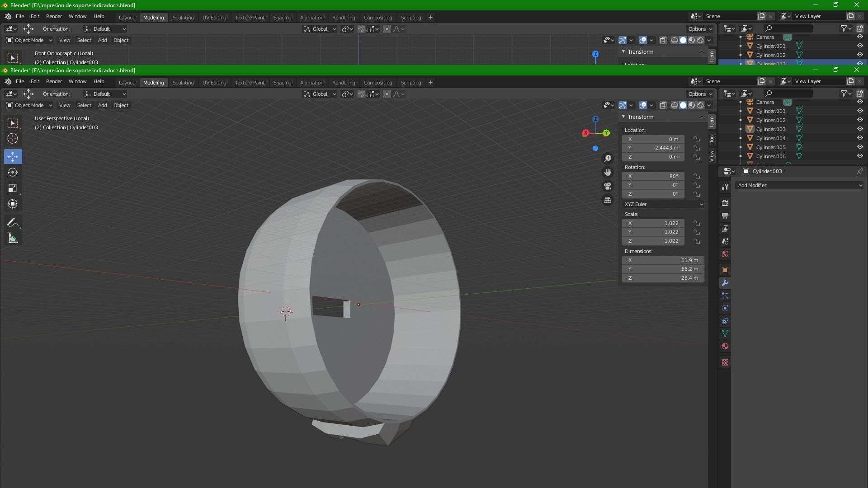Activate the Measure tool
The image size is (868, 488).
click(x=13, y=239)
